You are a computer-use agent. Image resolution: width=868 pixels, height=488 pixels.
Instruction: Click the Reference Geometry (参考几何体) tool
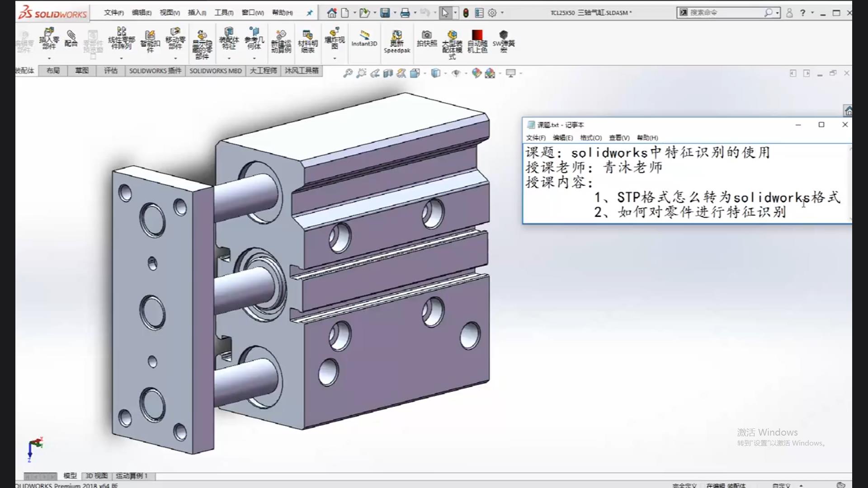254,38
